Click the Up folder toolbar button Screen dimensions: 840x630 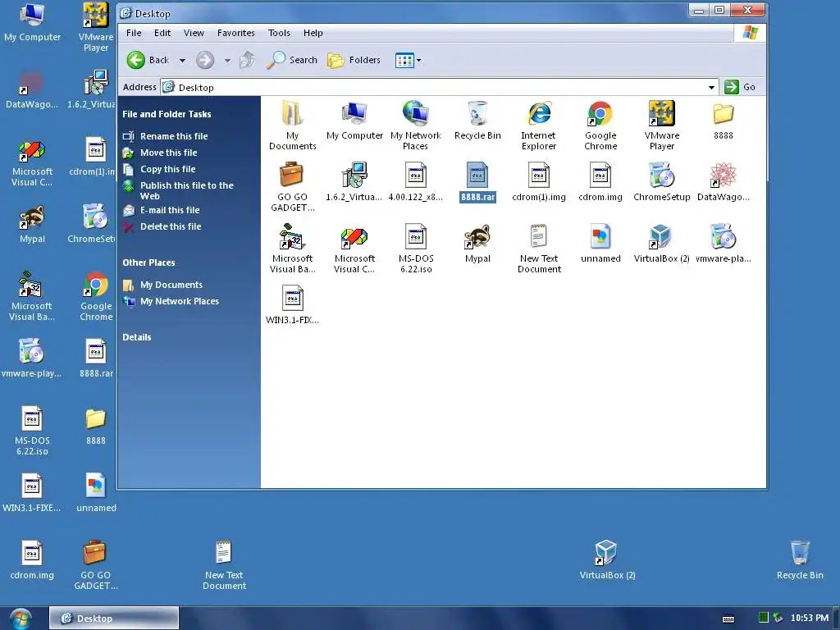click(247, 60)
